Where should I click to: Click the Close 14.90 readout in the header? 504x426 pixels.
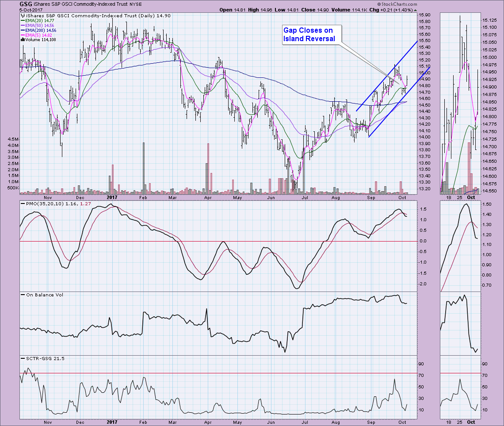315,10
